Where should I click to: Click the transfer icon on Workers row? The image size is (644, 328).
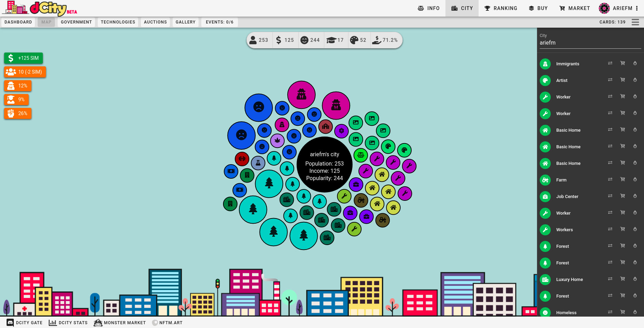[610, 229]
